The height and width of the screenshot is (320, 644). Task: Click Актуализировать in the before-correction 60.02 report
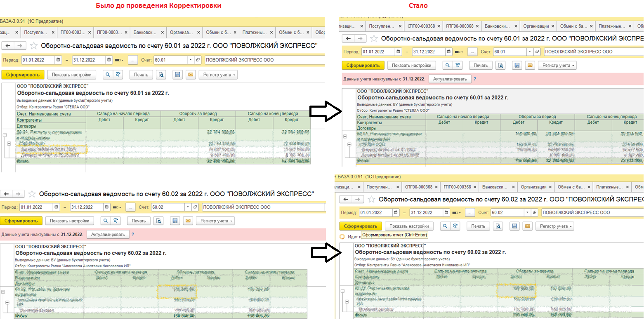(108, 234)
